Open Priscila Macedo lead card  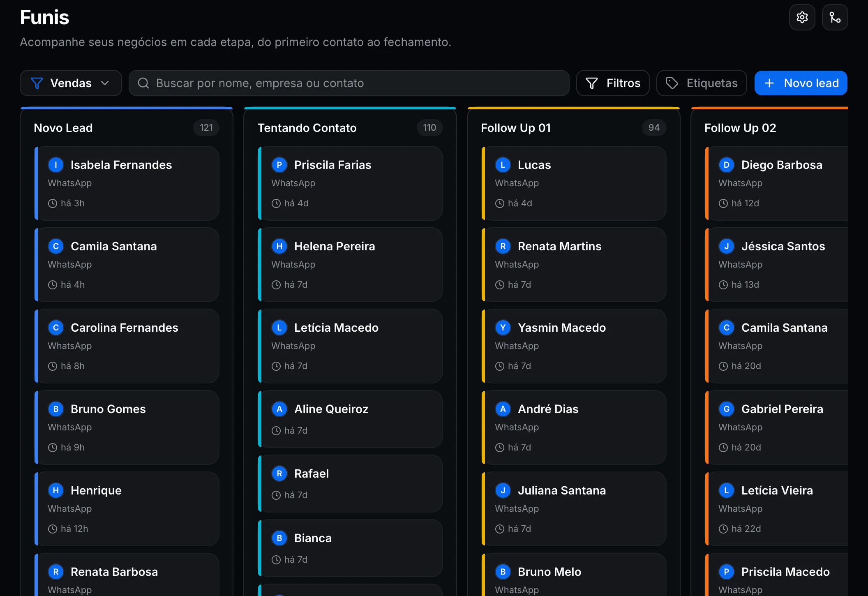(777, 575)
